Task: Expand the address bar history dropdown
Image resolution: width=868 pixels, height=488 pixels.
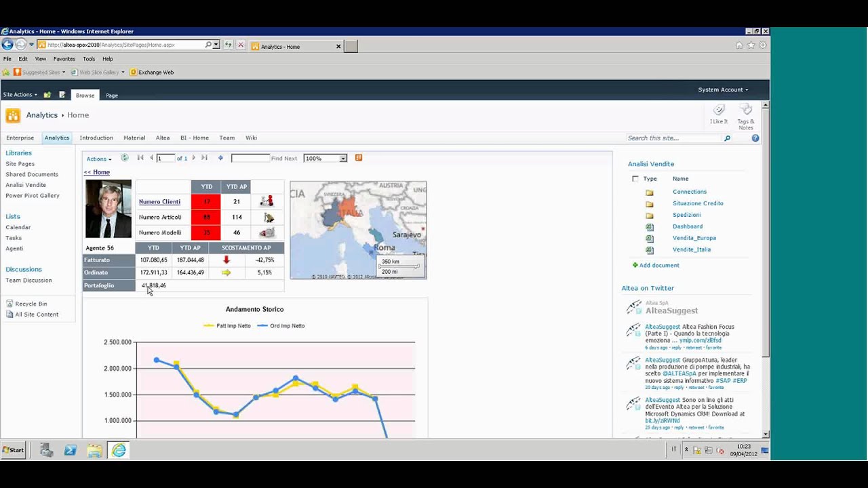Action: click(216, 45)
